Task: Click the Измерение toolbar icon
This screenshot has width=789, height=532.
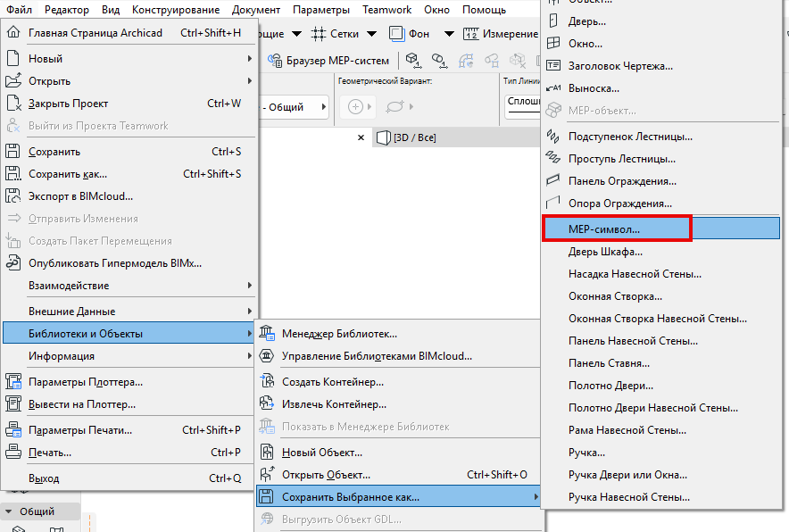Action: coord(471,34)
